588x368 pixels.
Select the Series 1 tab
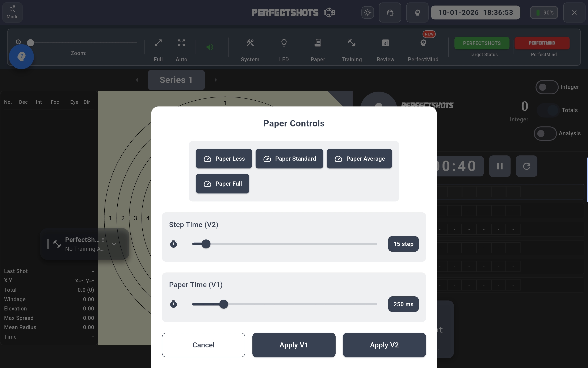click(x=176, y=80)
